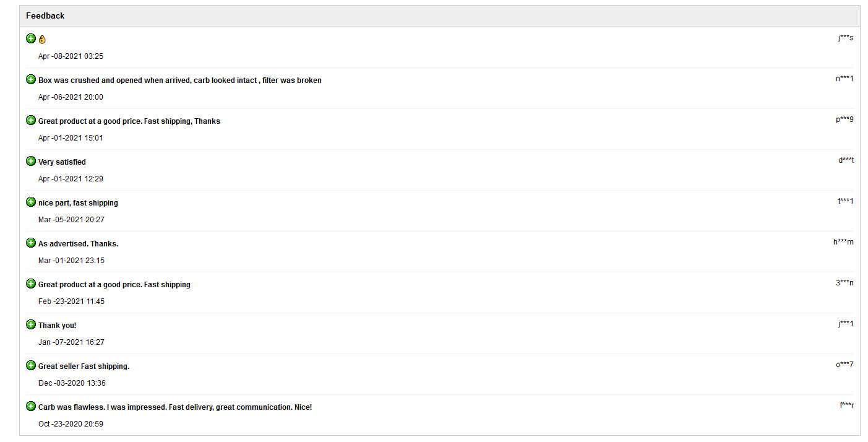Click the comment 'Thank you!'
Screen dimensions: 868x442
[58, 326]
